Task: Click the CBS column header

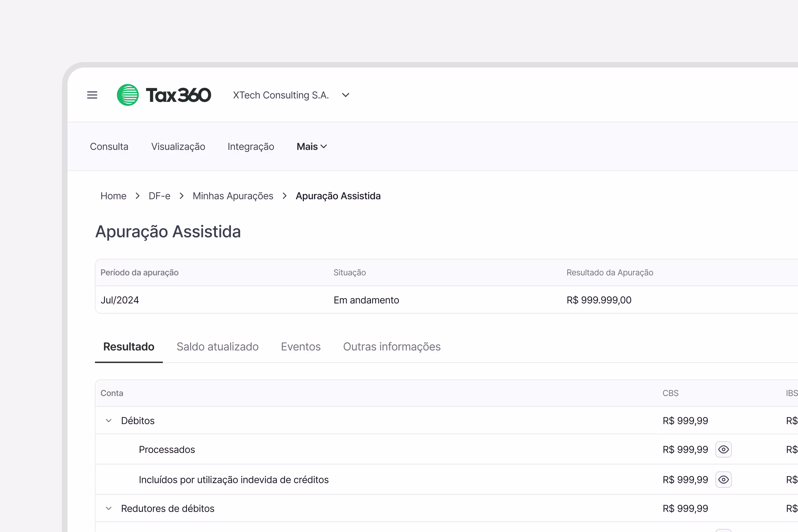Action: tap(670, 393)
